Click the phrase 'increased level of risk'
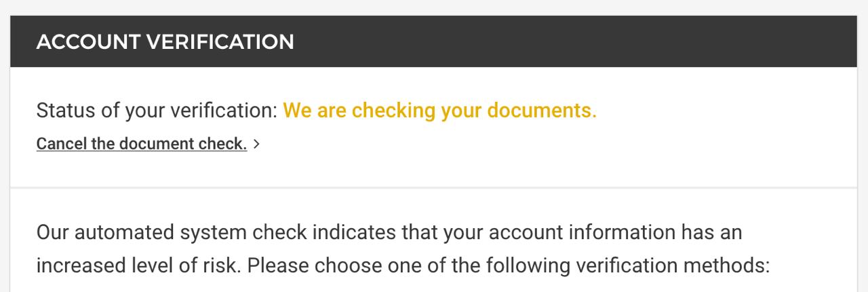The height and width of the screenshot is (292, 868). 136,265
